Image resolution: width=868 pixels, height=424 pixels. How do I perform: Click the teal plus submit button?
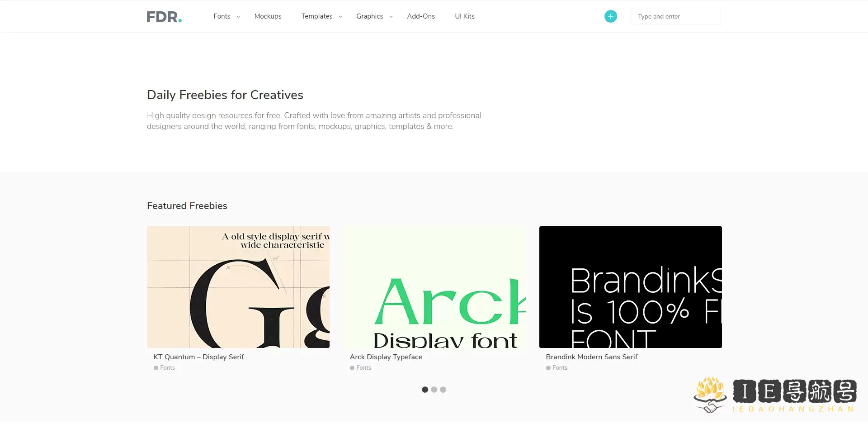coord(610,16)
